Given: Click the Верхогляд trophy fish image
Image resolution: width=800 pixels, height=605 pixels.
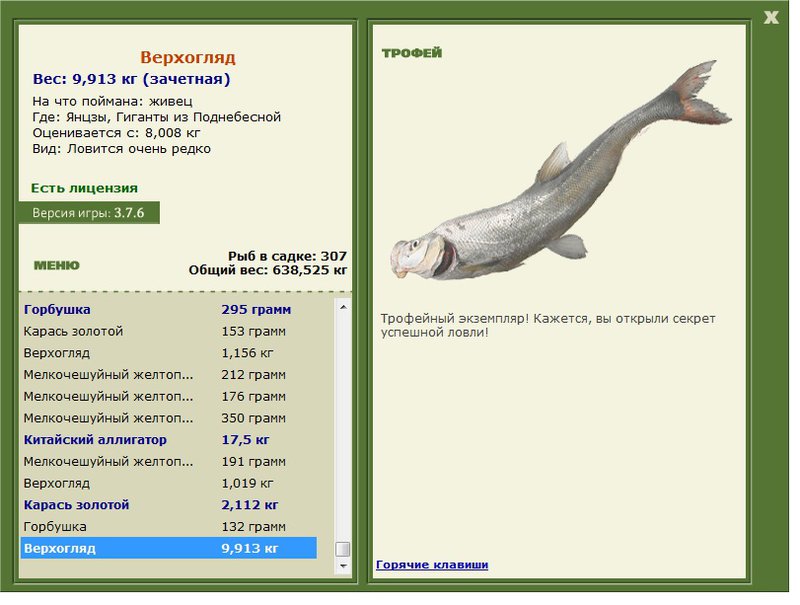Looking at the screenshot, I should click(x=561, y=171).
